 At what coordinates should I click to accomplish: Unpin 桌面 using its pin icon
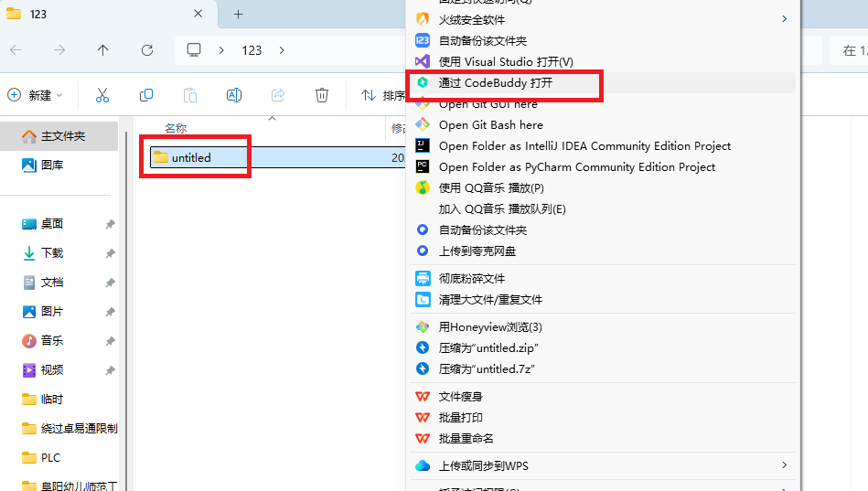pyautogui.click(x=110, y=224)
